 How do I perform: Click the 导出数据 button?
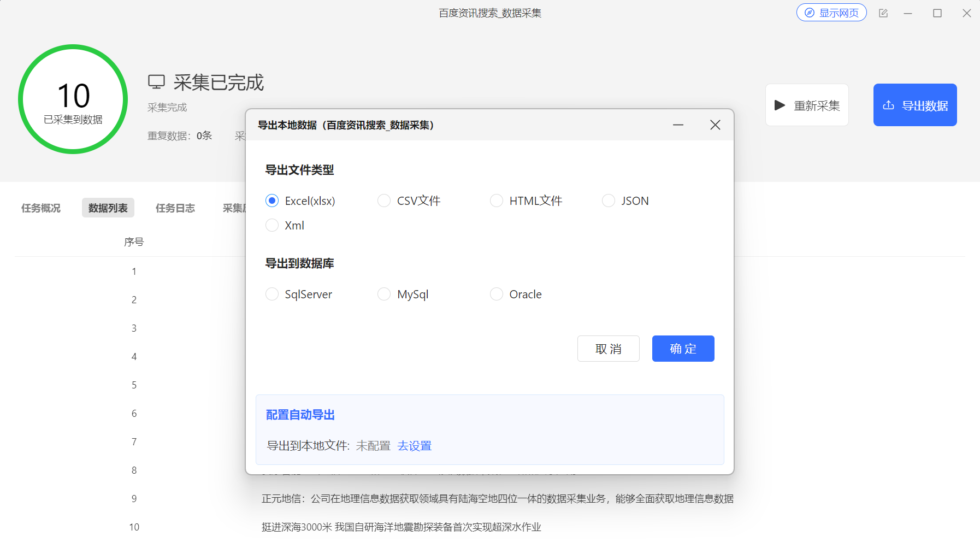tap(915, 105)
